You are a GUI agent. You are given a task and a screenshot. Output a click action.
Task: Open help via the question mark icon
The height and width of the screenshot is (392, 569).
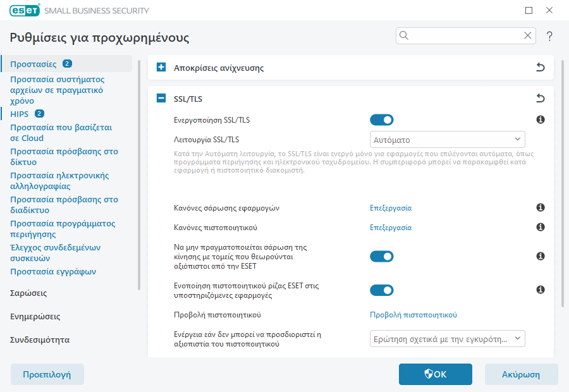pyautogui.click(x=549, y=36)
